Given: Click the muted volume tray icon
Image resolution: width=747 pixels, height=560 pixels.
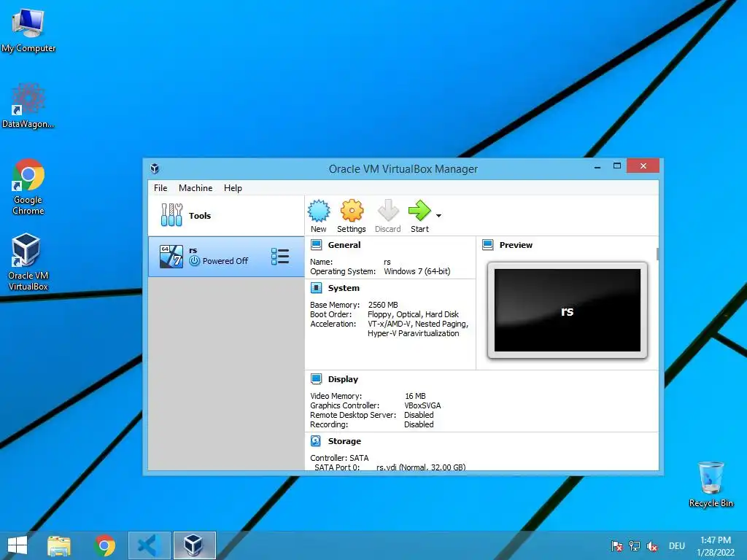Looking at the screenshot, I should (x=652, y=546).
